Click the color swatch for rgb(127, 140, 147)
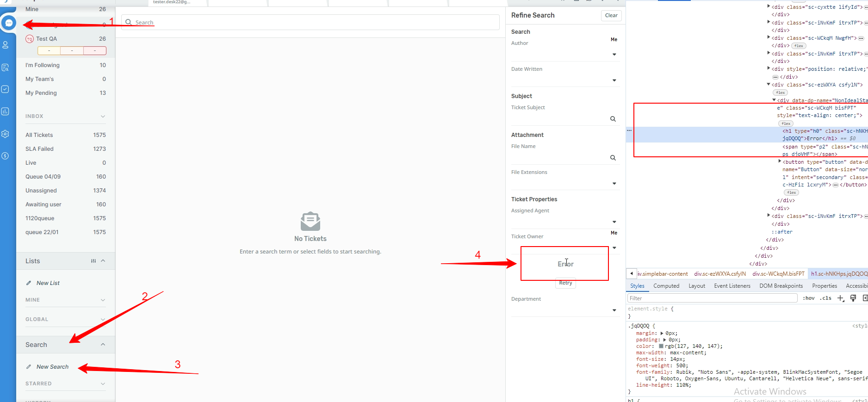The height and width of the screenshot is (402, 868). pos(661,346)
